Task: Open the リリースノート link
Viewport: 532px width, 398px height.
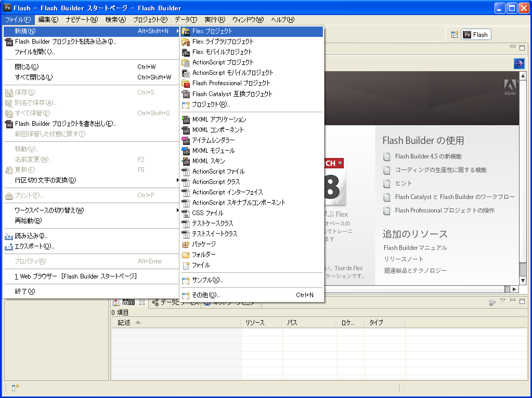Action: (404, 259)
